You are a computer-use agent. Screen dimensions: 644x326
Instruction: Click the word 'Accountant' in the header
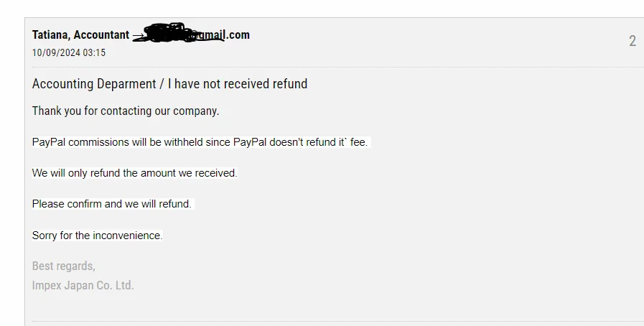tap(101, 35)
